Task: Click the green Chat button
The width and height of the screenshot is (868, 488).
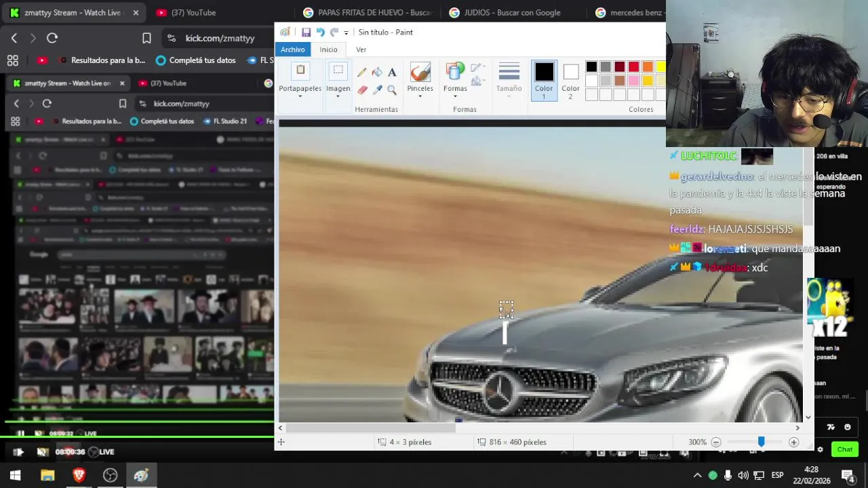Action: pyautogui.click(x=845, y=449)
